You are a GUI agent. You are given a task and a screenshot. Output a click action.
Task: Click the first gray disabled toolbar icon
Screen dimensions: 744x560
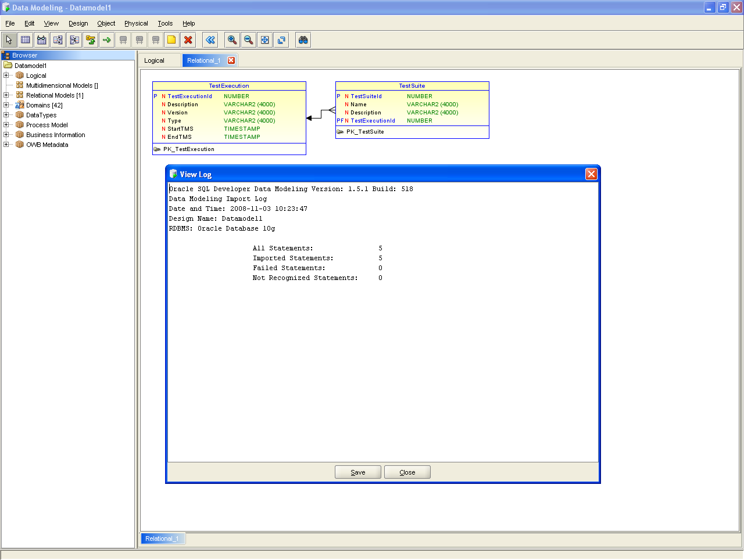pyautogui.click(x=123, y=40)
